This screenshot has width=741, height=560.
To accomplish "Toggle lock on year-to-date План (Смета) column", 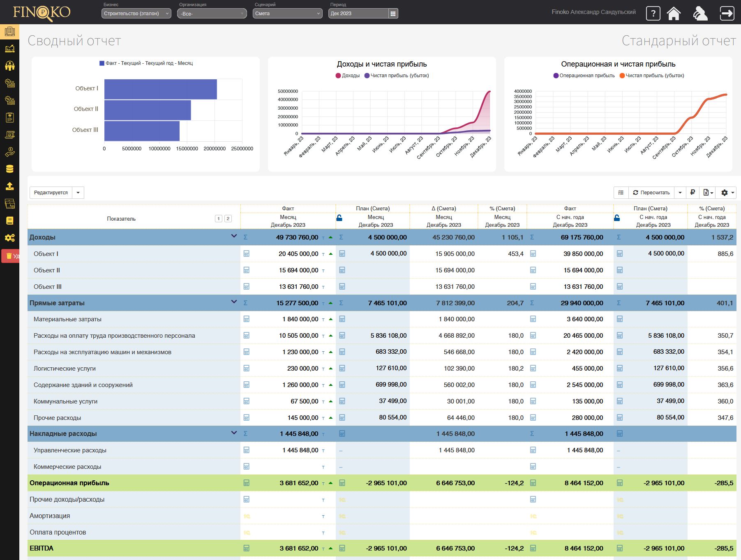I will point(617,218).
